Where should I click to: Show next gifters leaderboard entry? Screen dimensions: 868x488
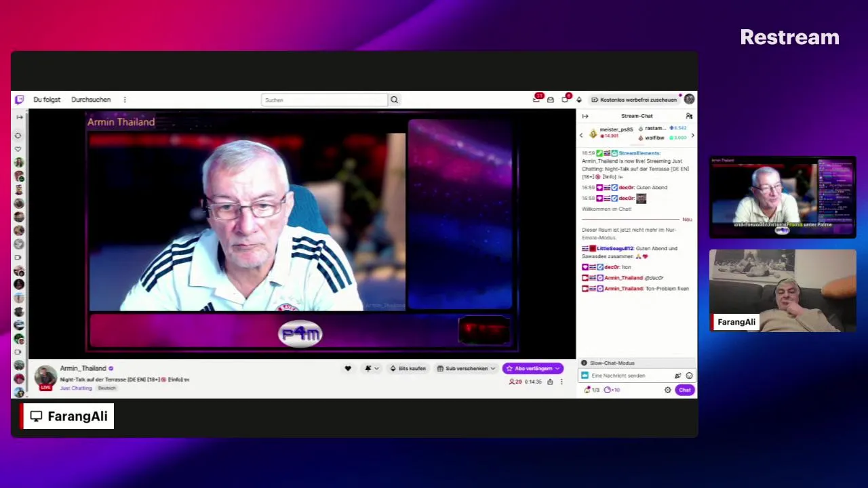pos(692,136)
